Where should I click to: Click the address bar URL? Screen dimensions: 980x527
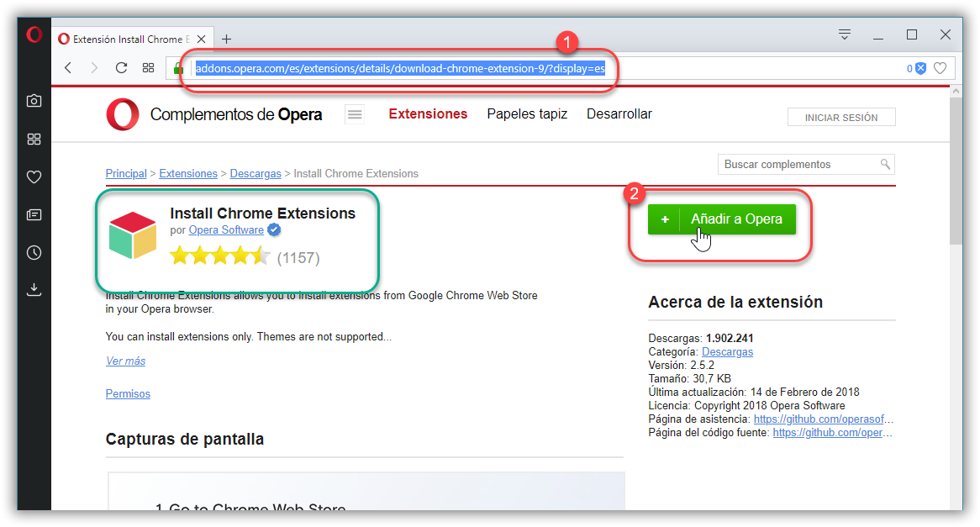click(x=400, y=68)
